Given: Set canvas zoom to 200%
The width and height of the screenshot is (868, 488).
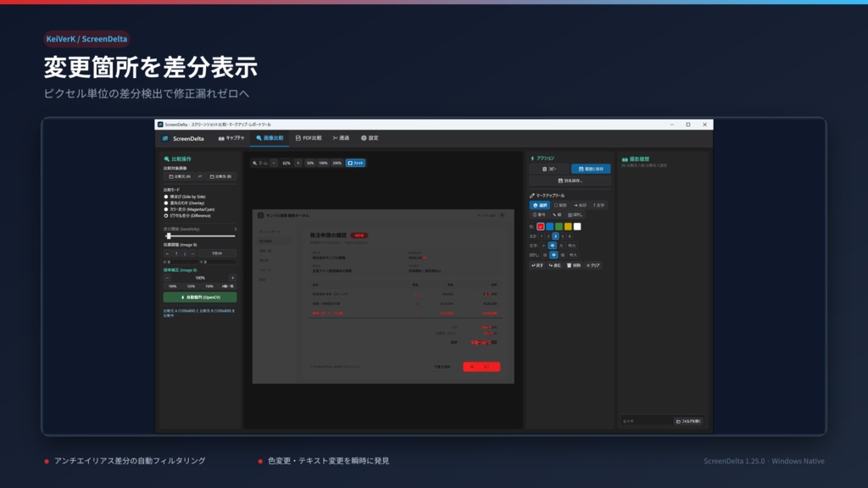Looking at the screenshot, I should [x=337, y=164].
